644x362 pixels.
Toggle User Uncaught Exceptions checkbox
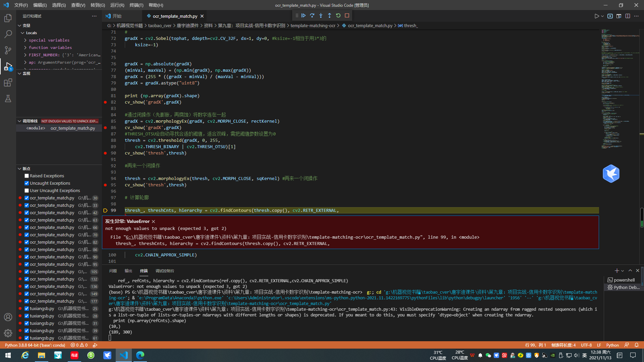click(26, 191)
